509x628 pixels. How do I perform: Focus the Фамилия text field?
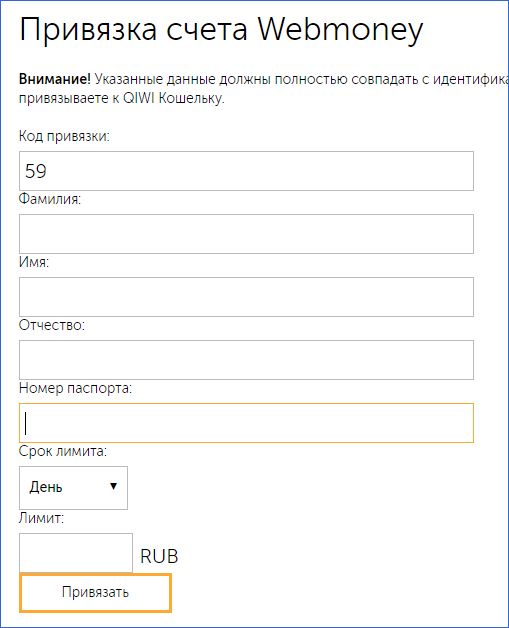(246, 234)
